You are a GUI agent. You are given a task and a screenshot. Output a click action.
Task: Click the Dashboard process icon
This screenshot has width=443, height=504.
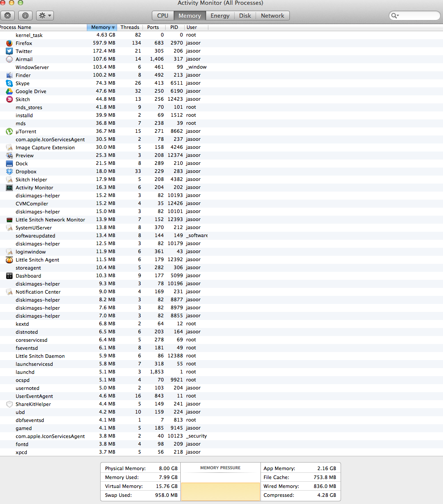(9, 276)
